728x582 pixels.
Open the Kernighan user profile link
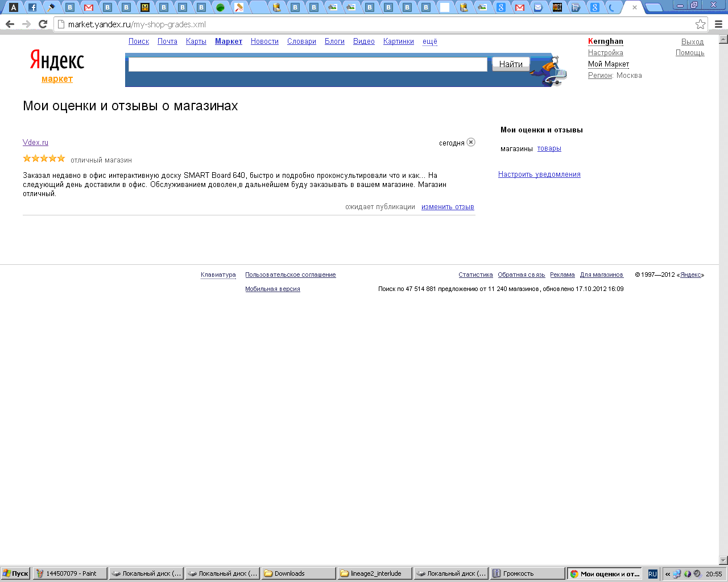pyautogui.click(x=606, y=41)
